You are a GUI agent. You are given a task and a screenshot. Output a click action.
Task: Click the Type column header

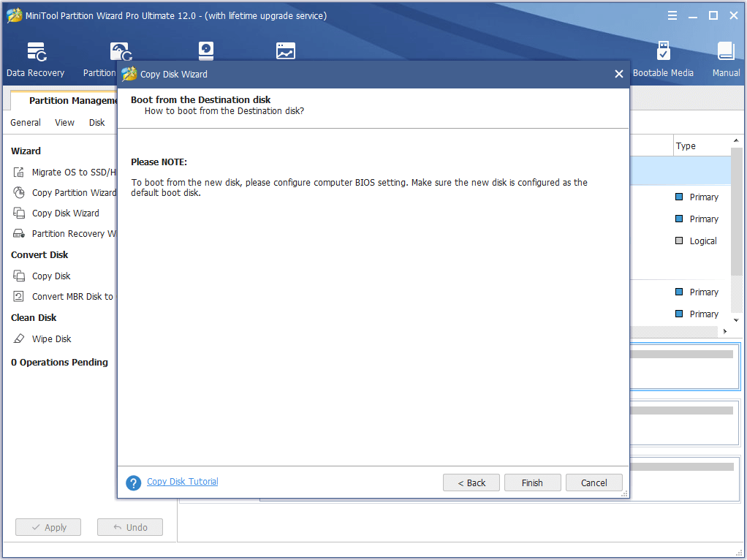686,146
